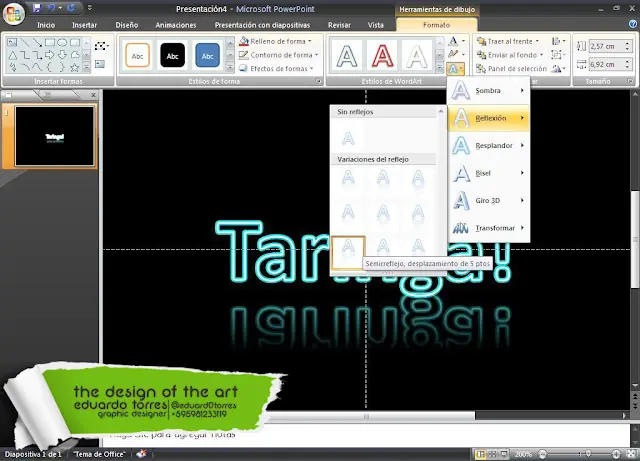This screenshot has height=461, width=640.
Task: Select the Sin reflejos option
Action: [348, 138]
